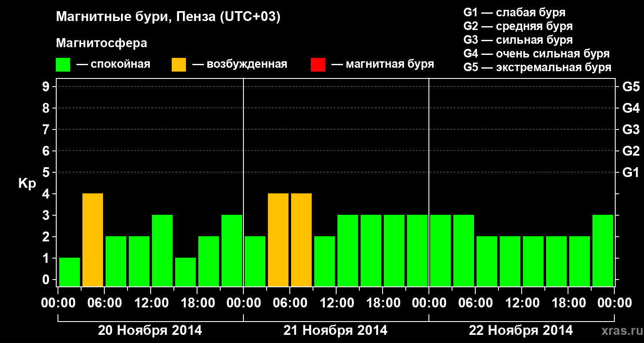
Task: Select the date label '20 Ноября 2014'
Action: point(150,331)
